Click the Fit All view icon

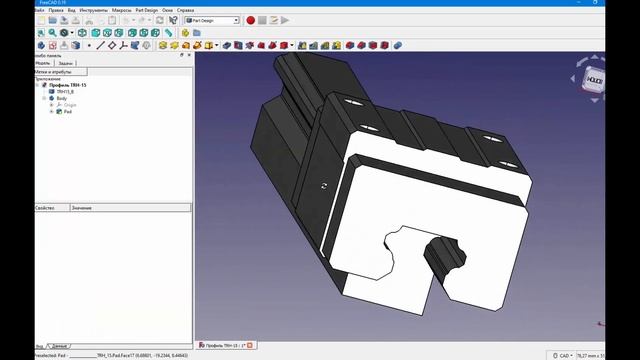coord(41,33)
